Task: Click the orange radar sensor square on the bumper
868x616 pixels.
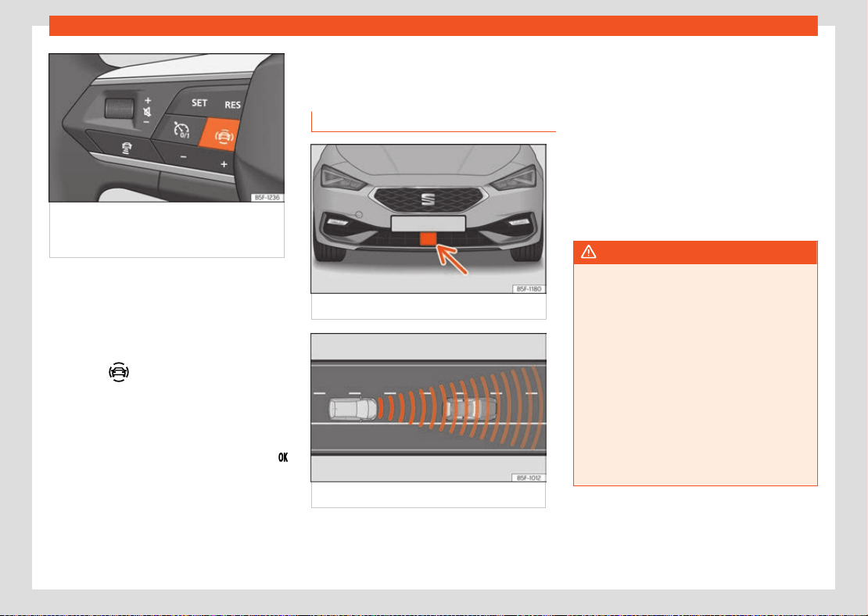Action: [x=429, y=238]
